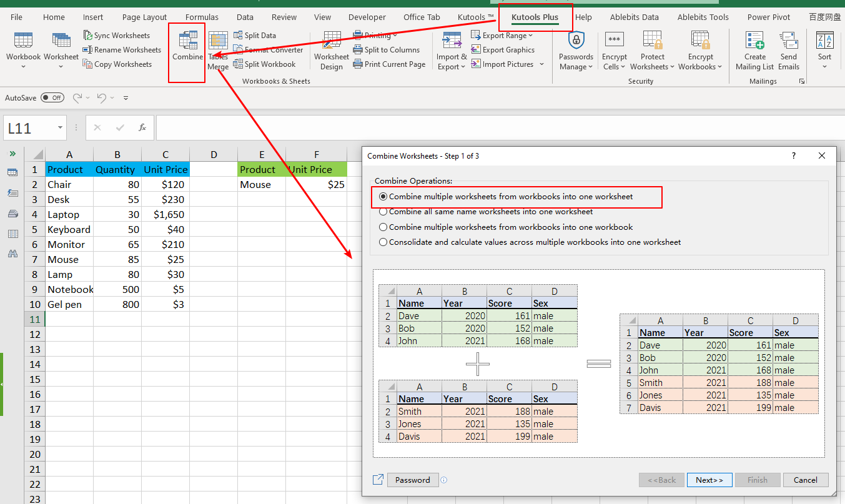Toggle the AutoSave switch
Screen dimensions: 845x504
click(52, 97)
